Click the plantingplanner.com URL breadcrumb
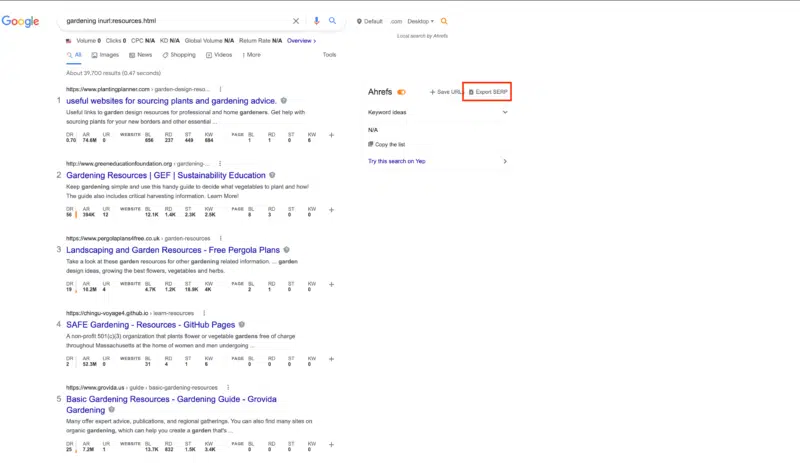 pyautogui.click(x=138, y=89)
